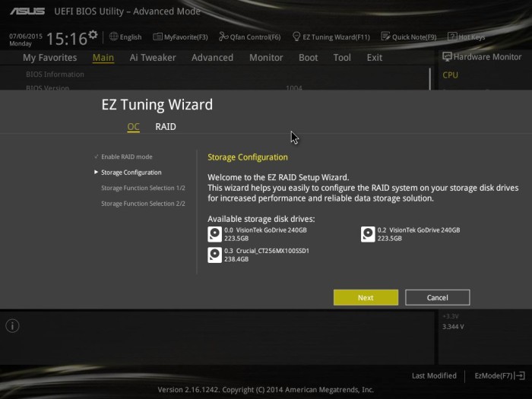
Task: Click the settings gear next to the clock
Action: coord(93,35)
